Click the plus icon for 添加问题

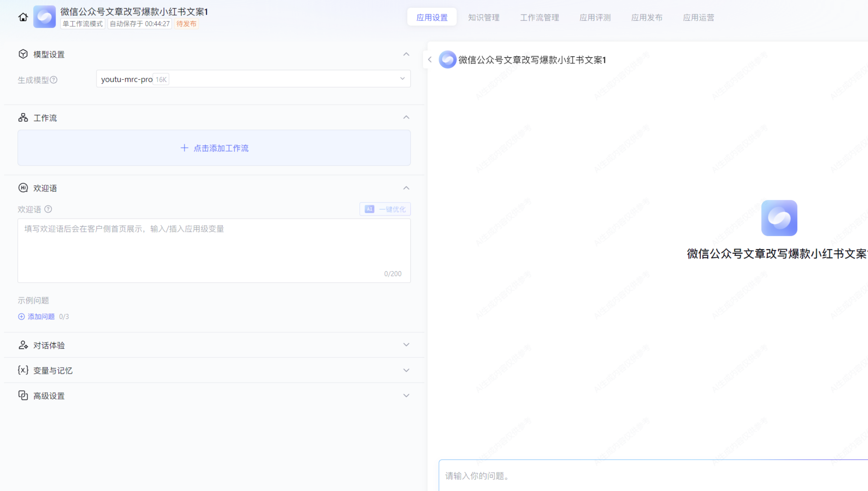pyautogui.click(x=21, y=316)
